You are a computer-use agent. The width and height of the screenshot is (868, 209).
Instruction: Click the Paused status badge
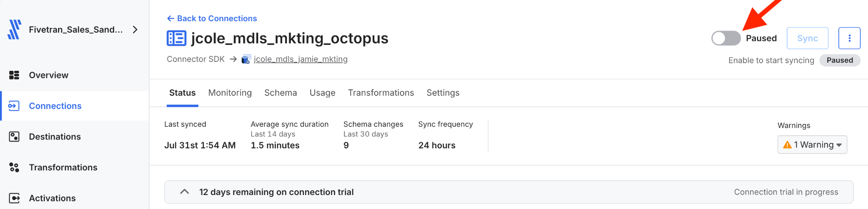coord(840,60)
